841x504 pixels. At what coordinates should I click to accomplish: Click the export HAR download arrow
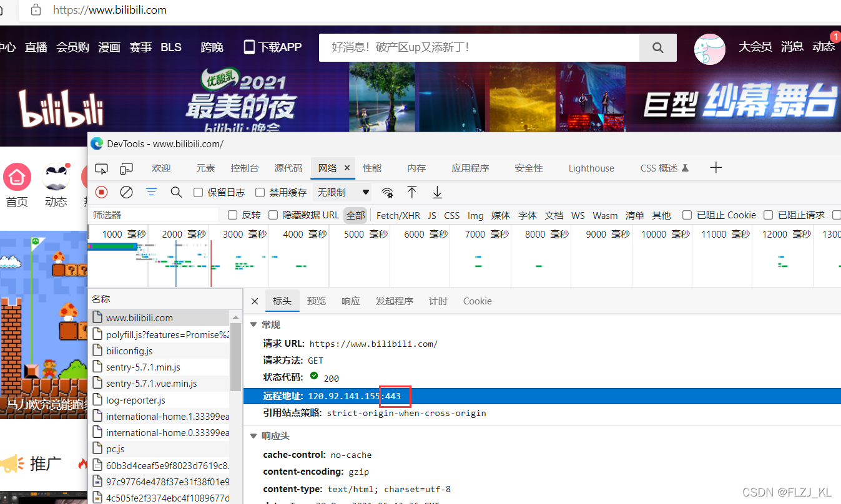coord(437,192)
